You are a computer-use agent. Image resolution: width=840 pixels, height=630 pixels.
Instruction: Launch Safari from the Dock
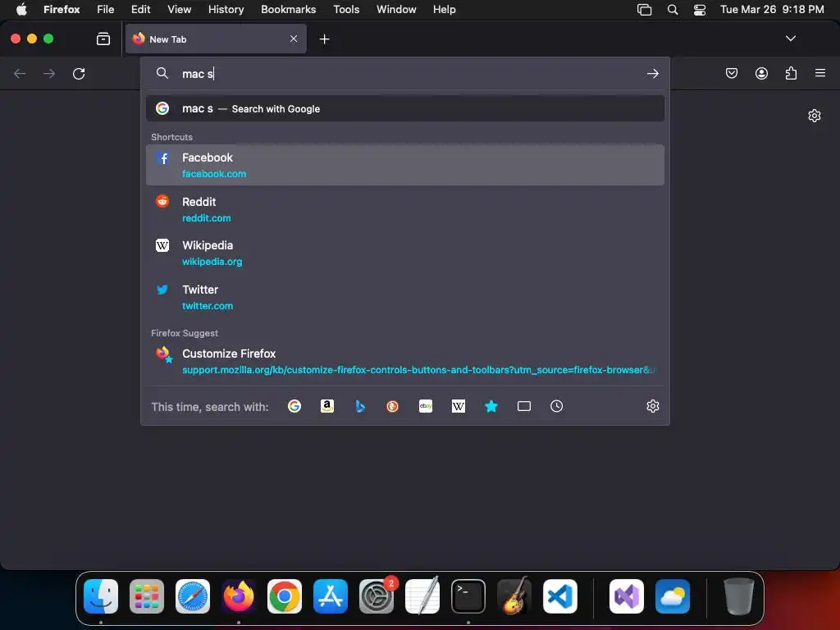click(192, 596)
